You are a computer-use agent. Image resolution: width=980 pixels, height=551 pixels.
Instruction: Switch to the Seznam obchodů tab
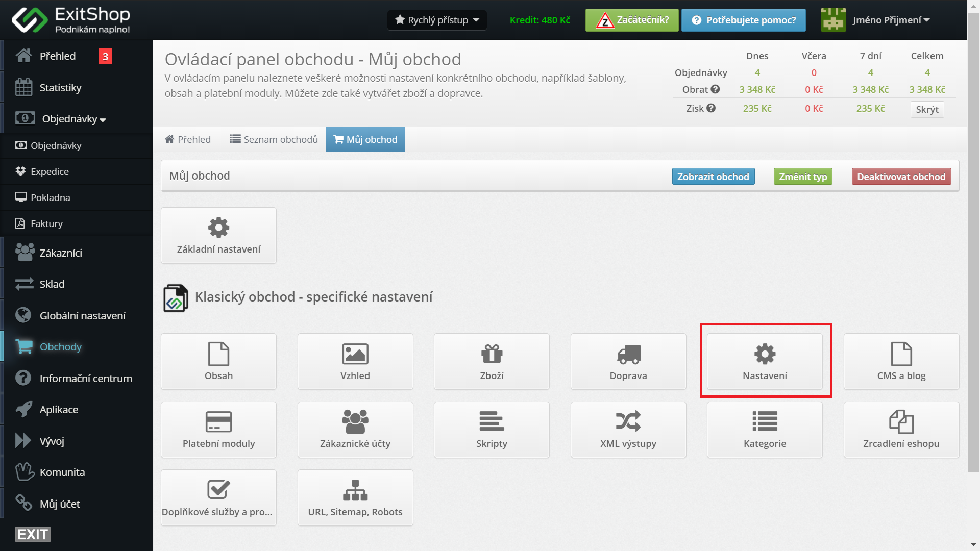tap(274, 139)
